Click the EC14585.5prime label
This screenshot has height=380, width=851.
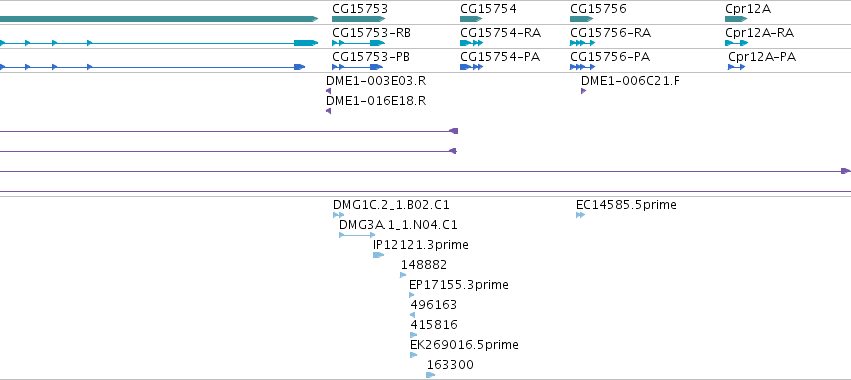click(x=626, y=205)
